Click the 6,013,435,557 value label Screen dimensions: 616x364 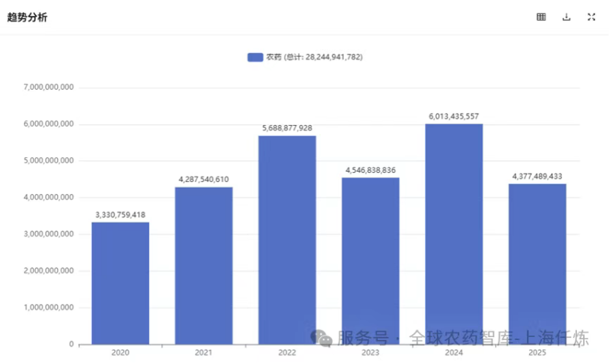pos(453,117)
